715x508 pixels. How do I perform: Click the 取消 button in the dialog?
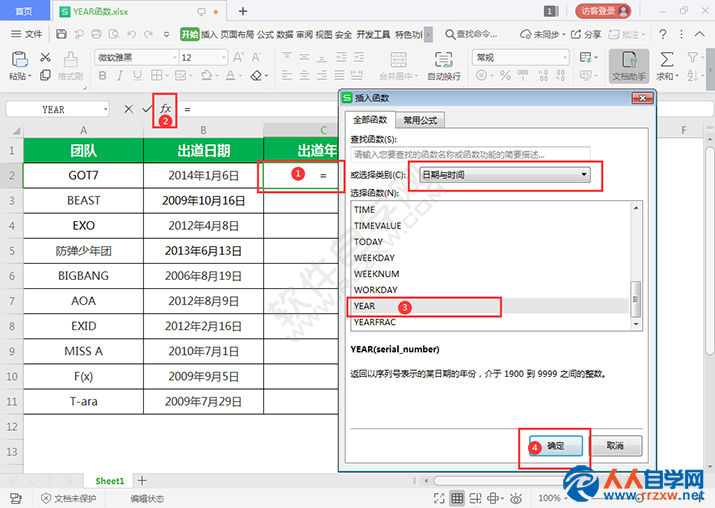click(x=615, y=446)
